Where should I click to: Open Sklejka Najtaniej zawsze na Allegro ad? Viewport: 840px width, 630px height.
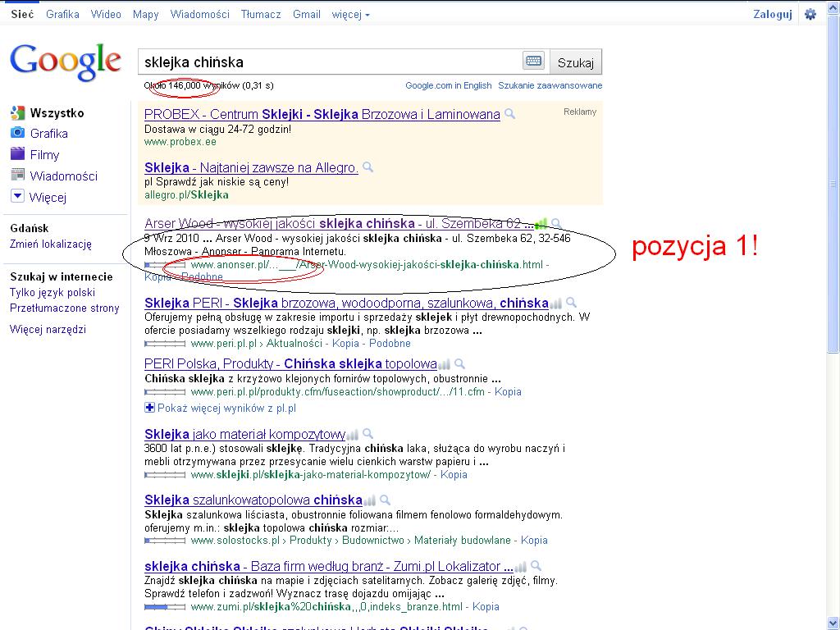point(251,167)
